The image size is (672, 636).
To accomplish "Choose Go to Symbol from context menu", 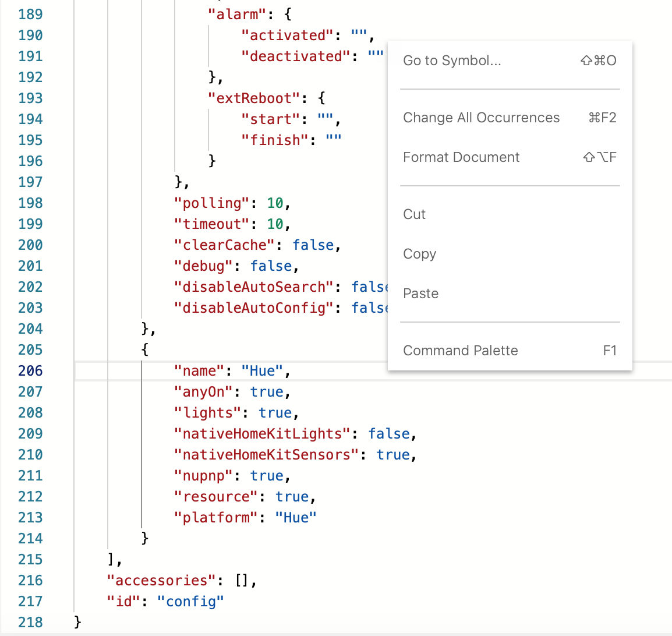I will (x=452, y=61).
